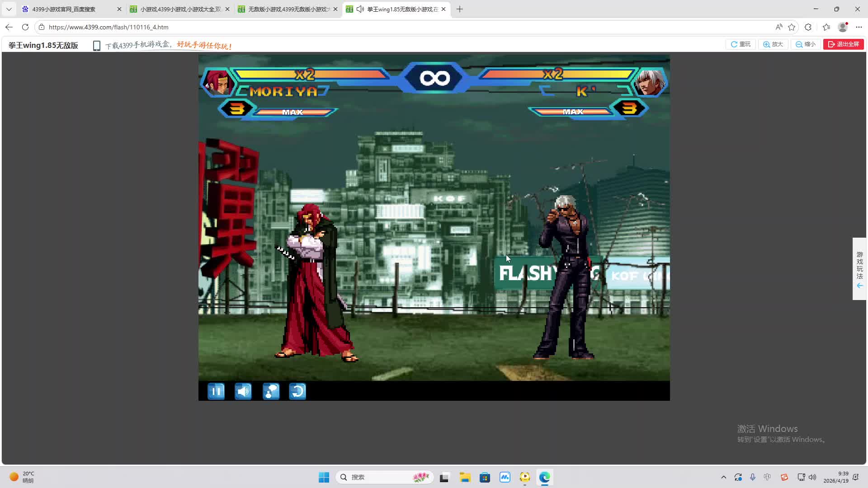Open network settings tray icon
The height and width of the screenshot is (488, 868).
801,477
